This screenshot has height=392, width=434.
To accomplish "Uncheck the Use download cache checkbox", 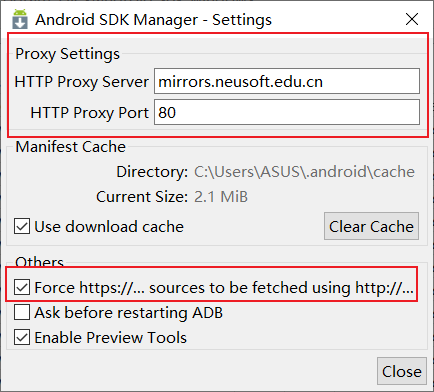I will pos(22,227).
